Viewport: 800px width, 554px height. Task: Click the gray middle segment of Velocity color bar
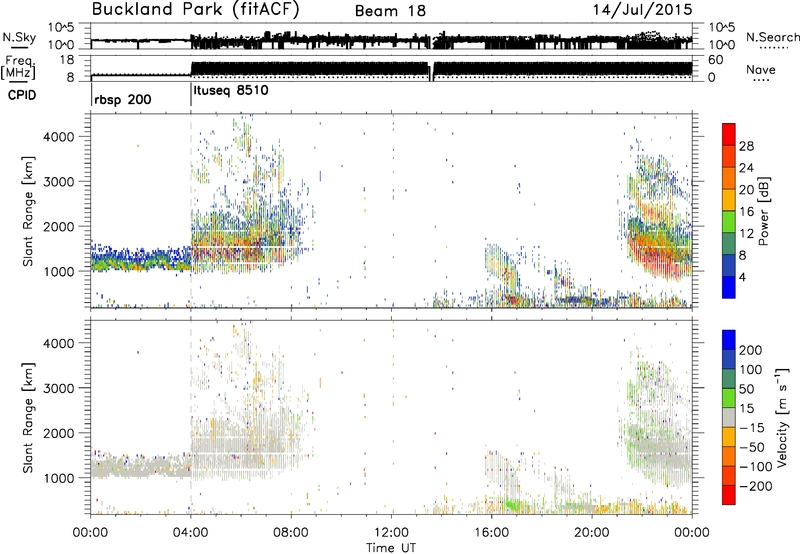[x=729, y=417]
